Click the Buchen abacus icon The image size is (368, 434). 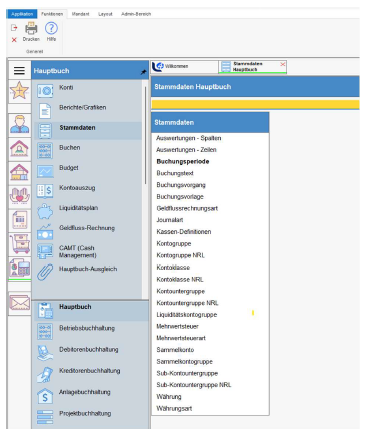click(x=45, y=151)
